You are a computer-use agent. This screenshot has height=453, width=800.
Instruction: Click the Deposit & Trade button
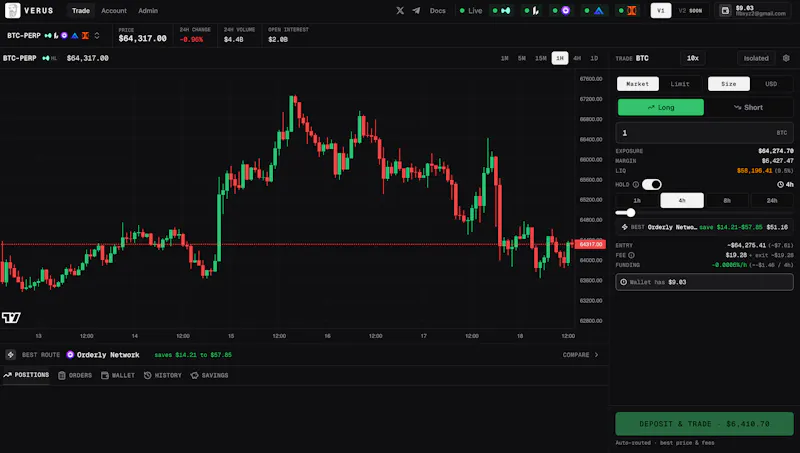704,424
